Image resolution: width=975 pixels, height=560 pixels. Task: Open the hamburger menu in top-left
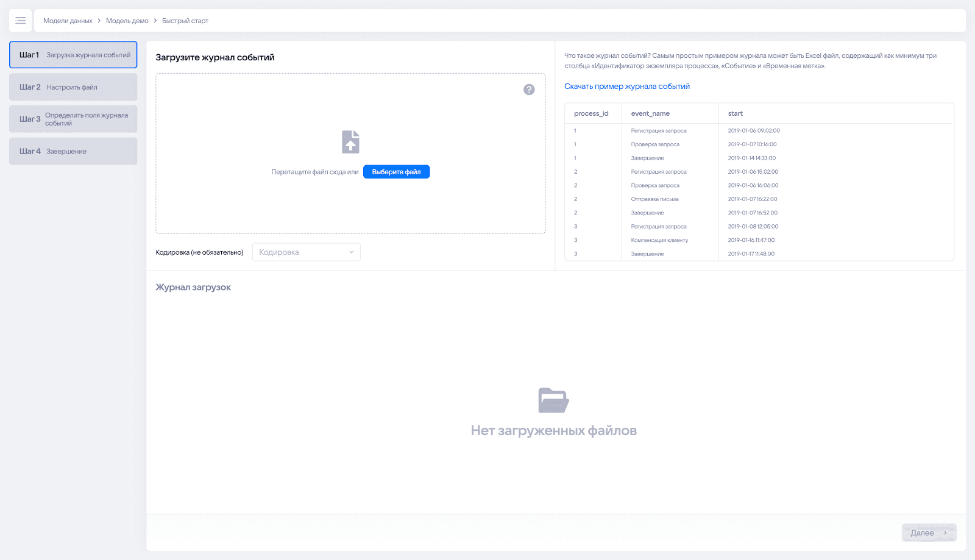coord(20,21)
